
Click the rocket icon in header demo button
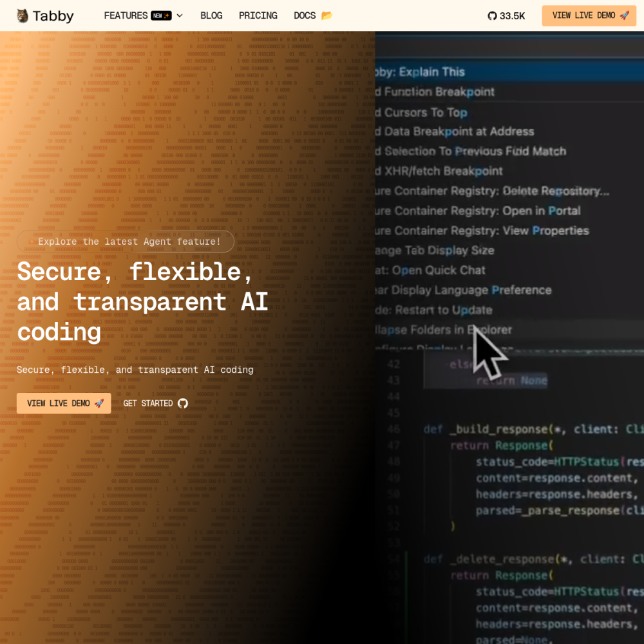tap(624, 15)
